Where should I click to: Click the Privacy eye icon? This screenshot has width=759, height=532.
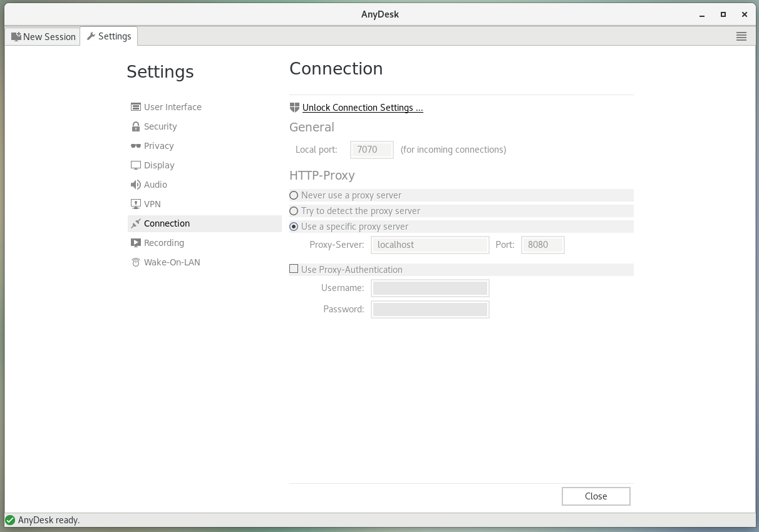(x=135, y=145)
